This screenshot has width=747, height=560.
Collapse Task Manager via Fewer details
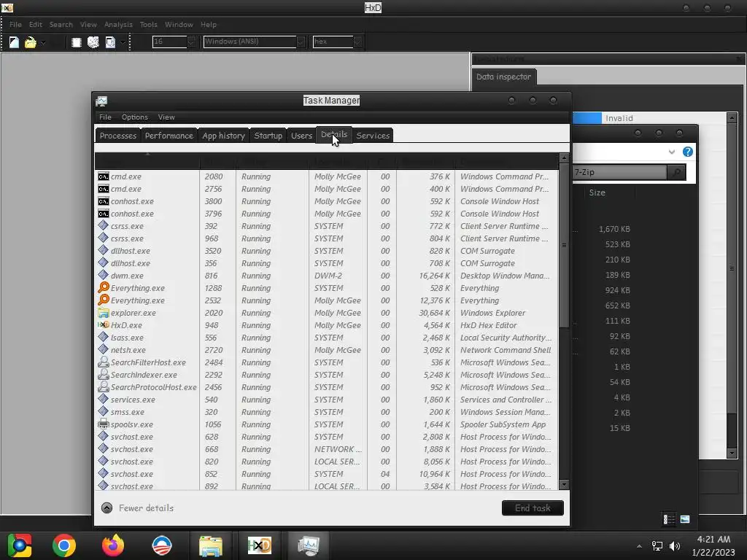point(138,508)
